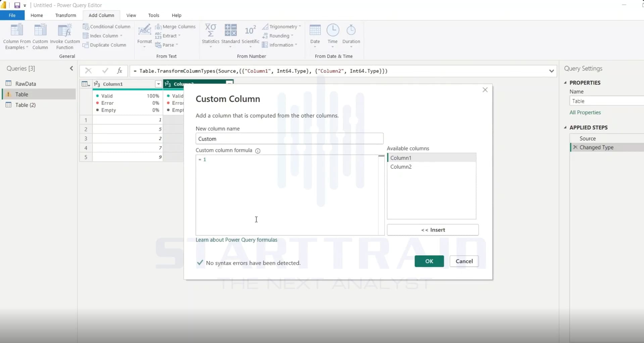This screenshot has height=343, width=644.
Task: Click Invoke Custom Function icon
Action: [64, 30]
